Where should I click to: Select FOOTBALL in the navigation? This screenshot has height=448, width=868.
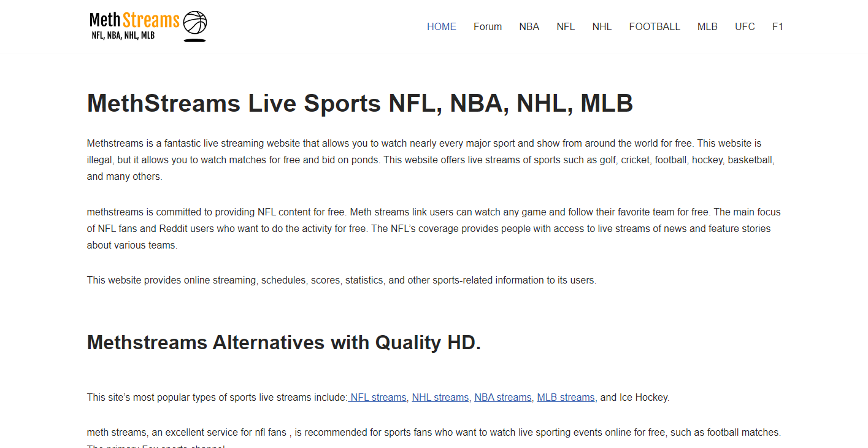coord(655,26)
